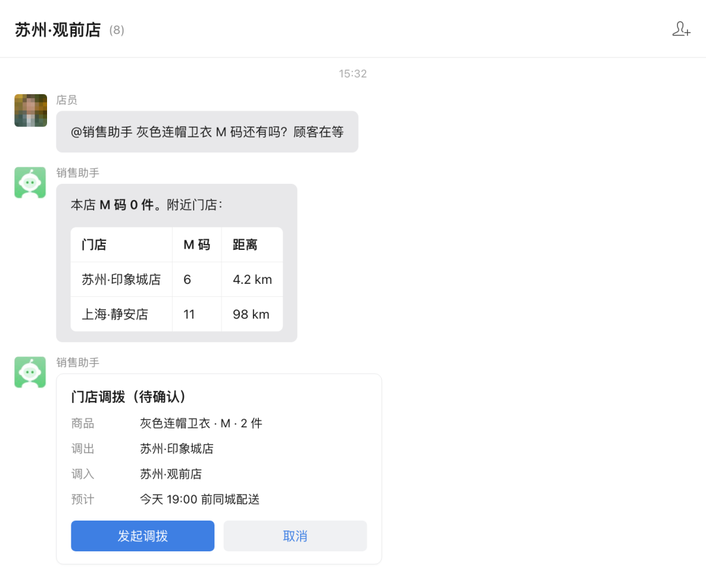Click the 调入 value 苏州·观前店

tap(171, 474)
